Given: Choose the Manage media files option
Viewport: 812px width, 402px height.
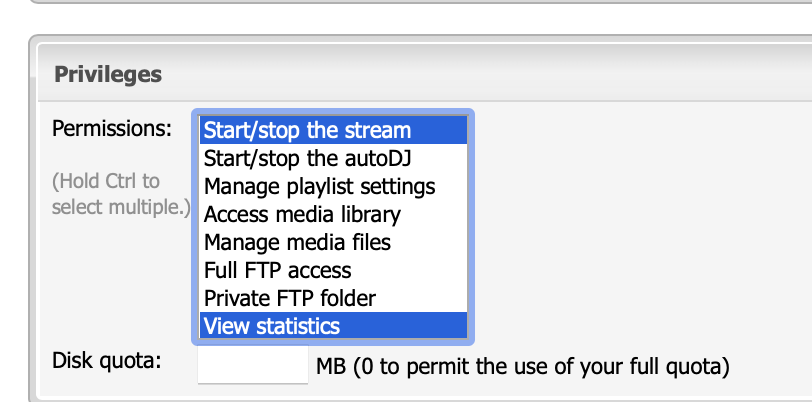Looking at the screenshot, I should (297, 242).
